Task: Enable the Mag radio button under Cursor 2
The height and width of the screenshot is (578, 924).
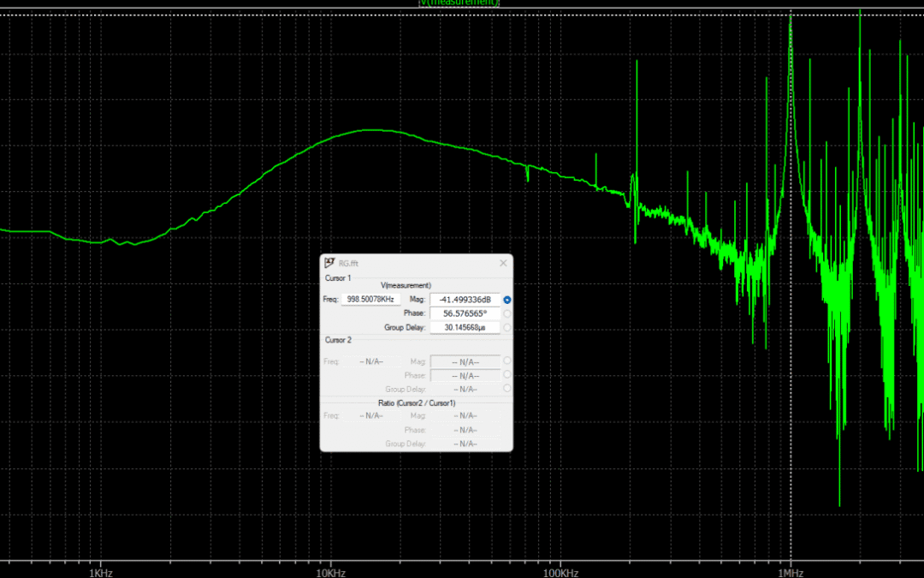Action: [x=506, y=361]
